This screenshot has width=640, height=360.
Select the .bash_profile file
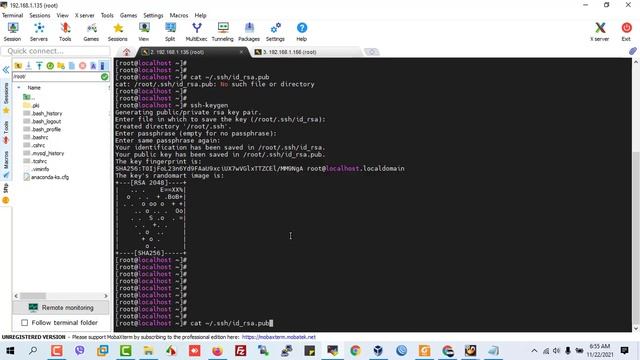point(42,129)
